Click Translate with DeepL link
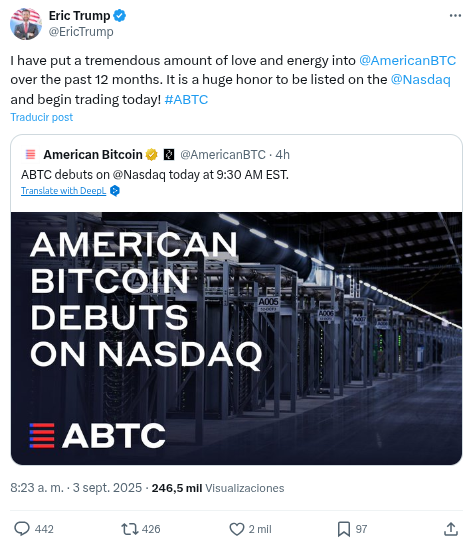This screenshot has width=471, height=541. coord(63,190)
